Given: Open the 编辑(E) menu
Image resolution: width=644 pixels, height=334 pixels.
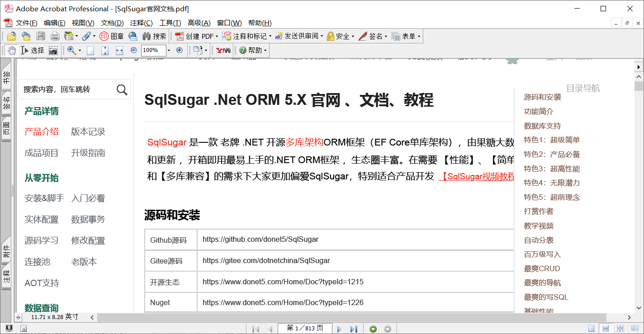Looking at the screenshot, I should (54, 23).
